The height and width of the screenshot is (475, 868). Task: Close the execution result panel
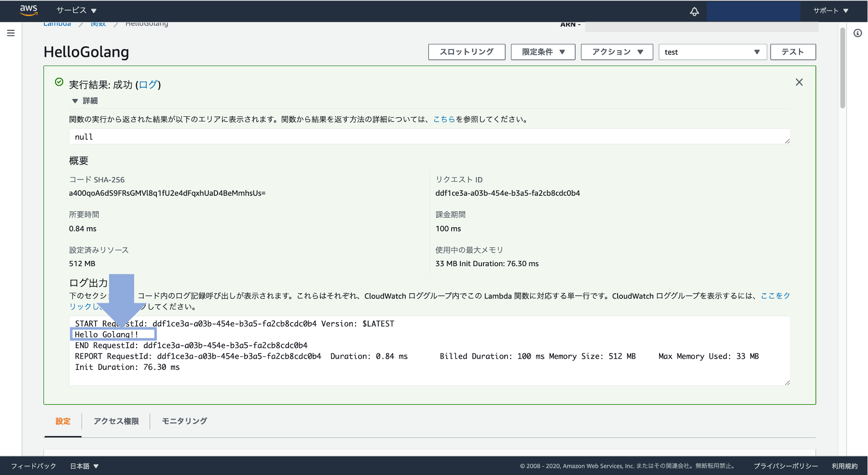tap(799, 82)
